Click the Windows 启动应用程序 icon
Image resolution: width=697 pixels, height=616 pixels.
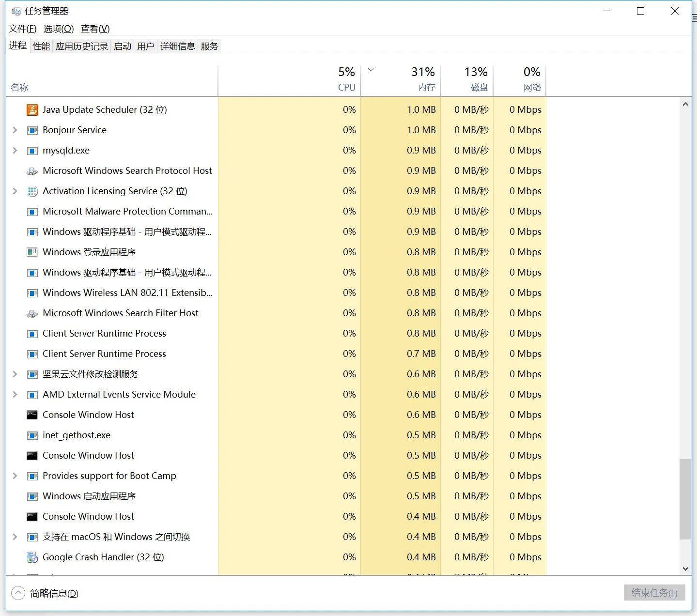(32, 496)
